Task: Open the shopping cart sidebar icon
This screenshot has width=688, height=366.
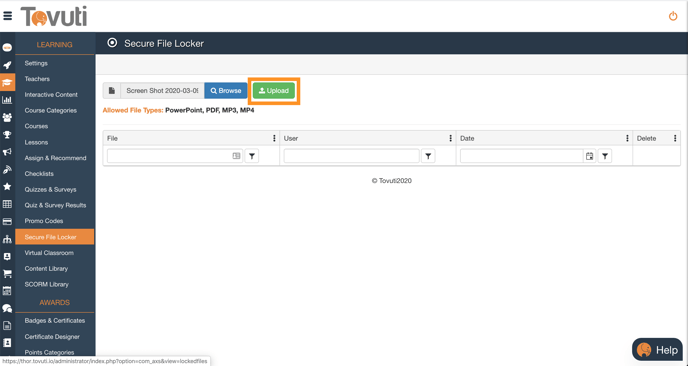Action: [7, 273]
